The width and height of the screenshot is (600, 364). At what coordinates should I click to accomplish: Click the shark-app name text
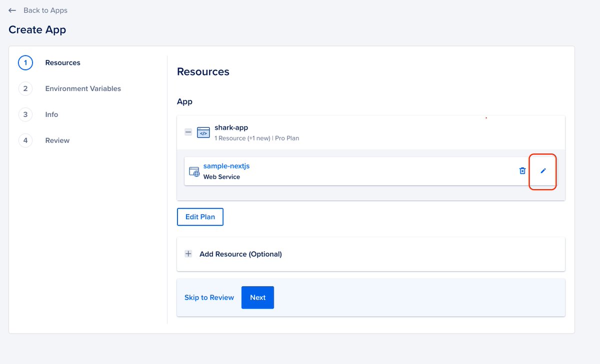point(231,128)
